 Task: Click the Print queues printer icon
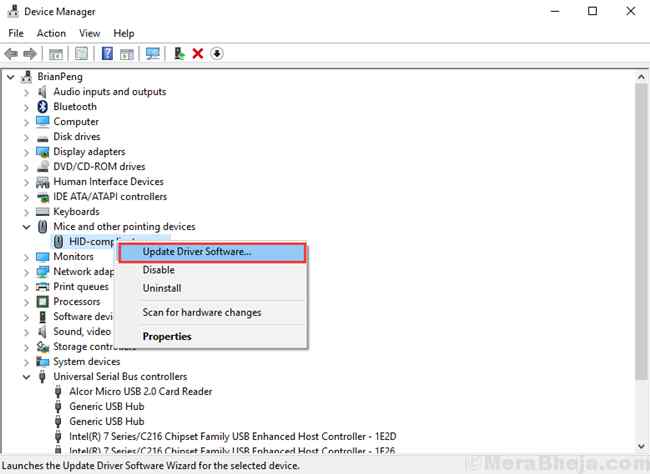pyautogui.click(x=42, y=287)
